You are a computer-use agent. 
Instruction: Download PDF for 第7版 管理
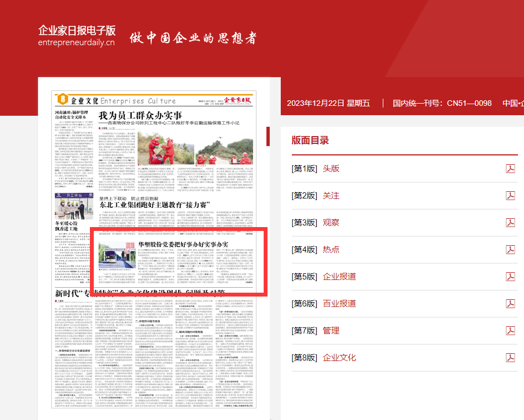point(510,331)
